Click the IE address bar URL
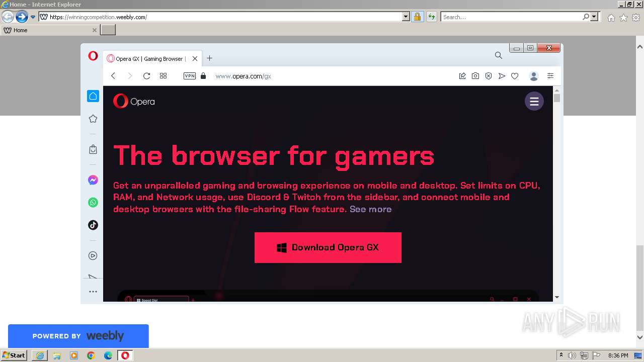Image resolution: width=644 pixels, height=362 pixels. point(99,17)
